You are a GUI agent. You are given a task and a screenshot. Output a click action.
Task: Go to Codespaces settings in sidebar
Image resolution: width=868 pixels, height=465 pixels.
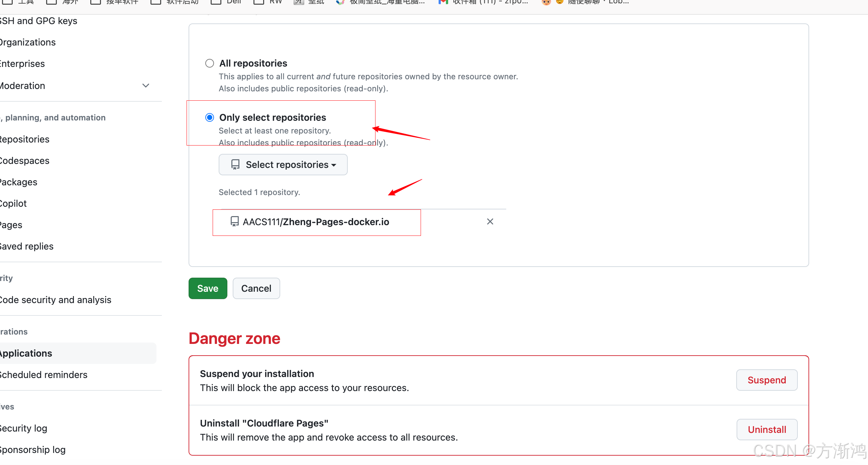click(x=24, y=161)
